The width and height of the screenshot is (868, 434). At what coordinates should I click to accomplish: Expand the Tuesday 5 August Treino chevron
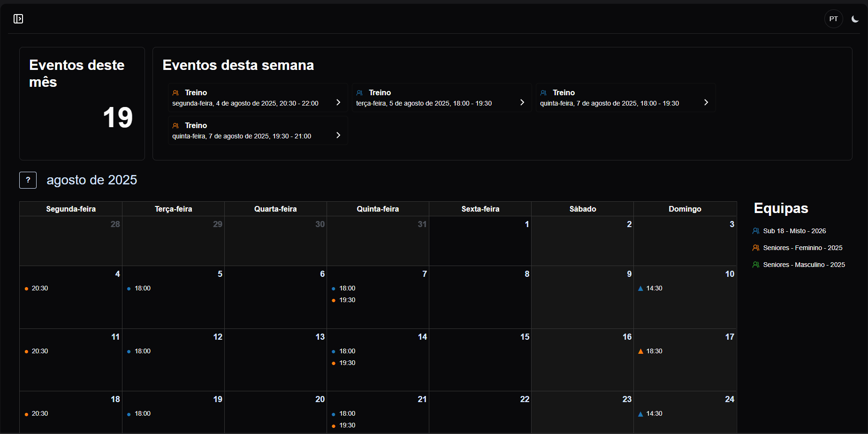[x=522, y=102]
